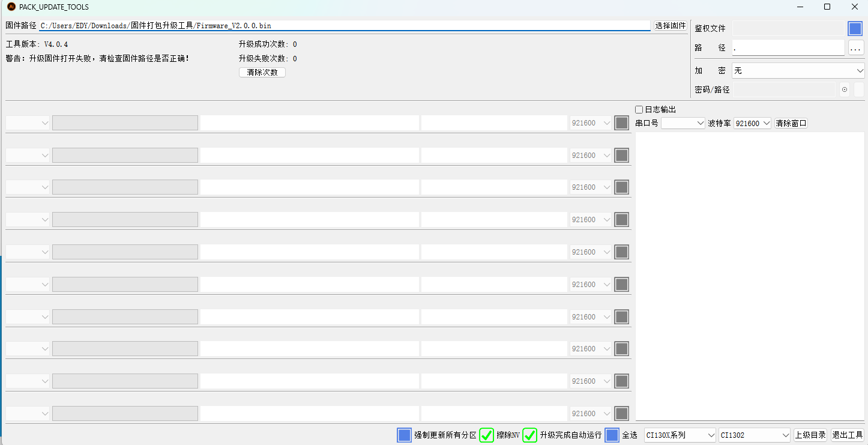Click the gray start icon on first upgrade row
Viewport: 868px width, 445px height.
pyautogui.click(x=621, y=123)
